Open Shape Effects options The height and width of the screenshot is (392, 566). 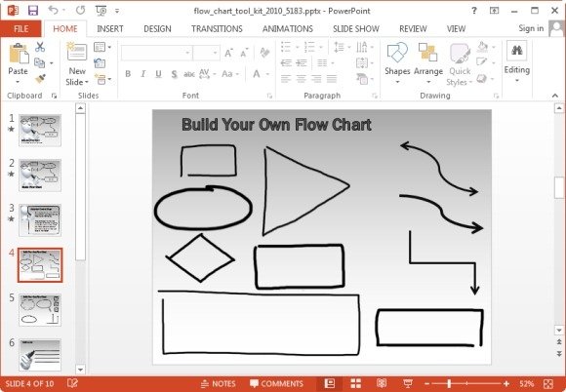coord(482,78)
